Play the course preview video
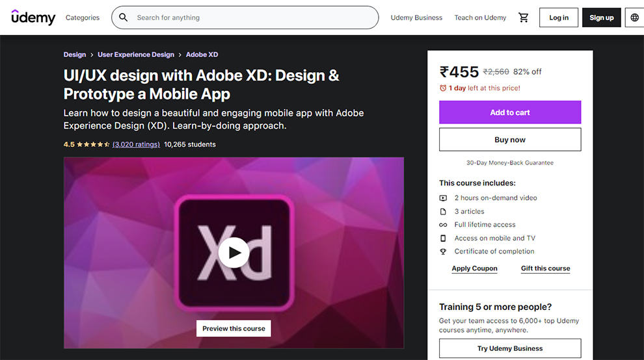This screenshot has width=644, height=360. 234,252
